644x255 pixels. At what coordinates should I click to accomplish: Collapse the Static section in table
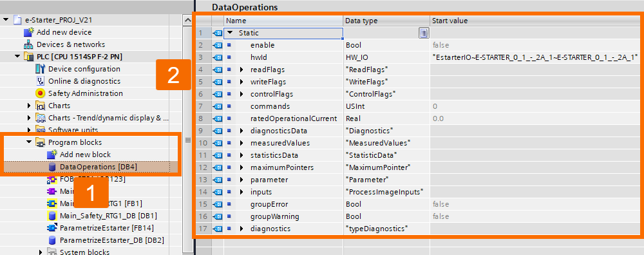230,32
